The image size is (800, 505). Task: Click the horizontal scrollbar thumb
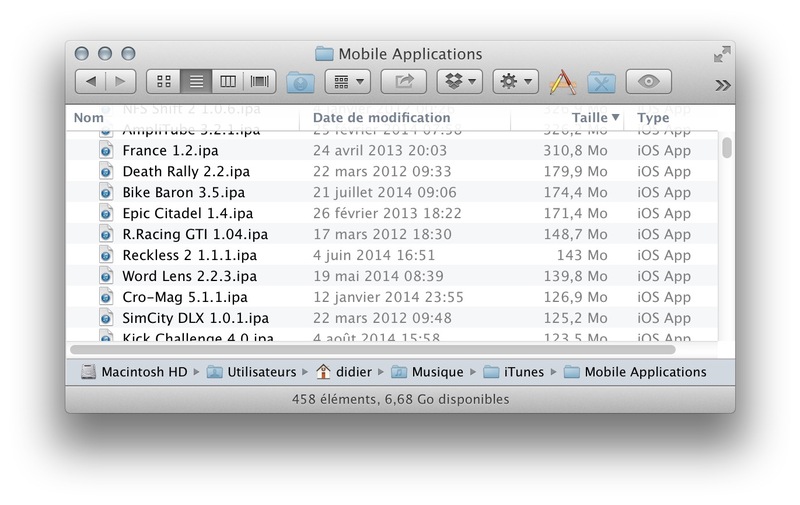tap(373, 350)
